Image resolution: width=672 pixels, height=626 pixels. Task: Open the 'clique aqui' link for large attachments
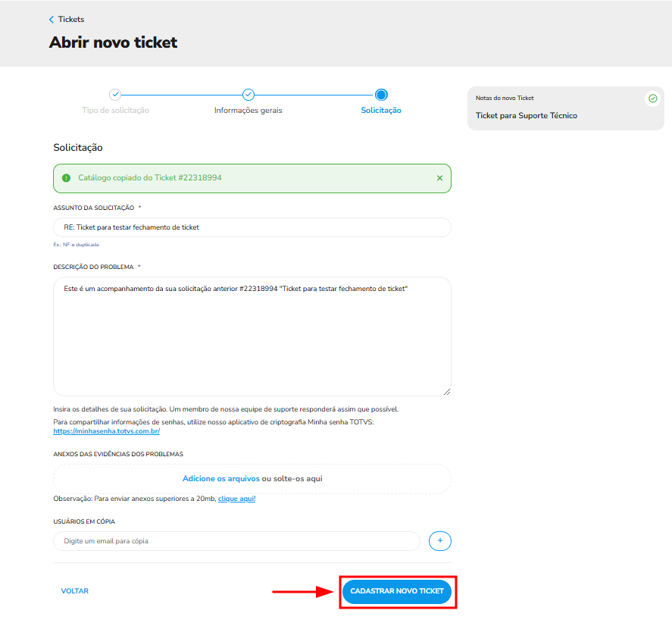[236, 498]
